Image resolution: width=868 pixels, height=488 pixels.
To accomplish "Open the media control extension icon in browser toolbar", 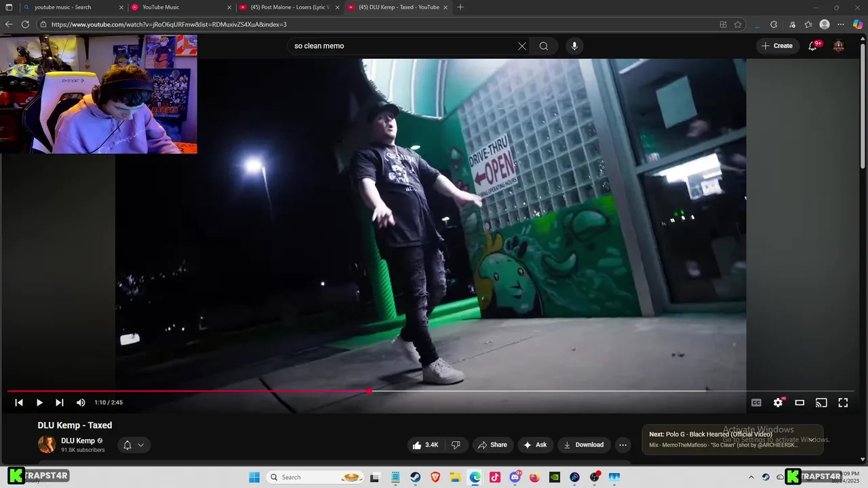I will click(791, 24).
